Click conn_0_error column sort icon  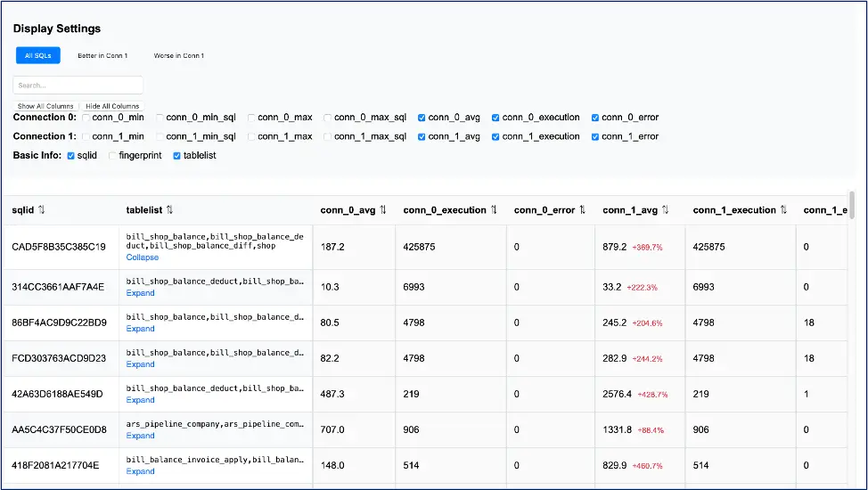click(582, 210)
